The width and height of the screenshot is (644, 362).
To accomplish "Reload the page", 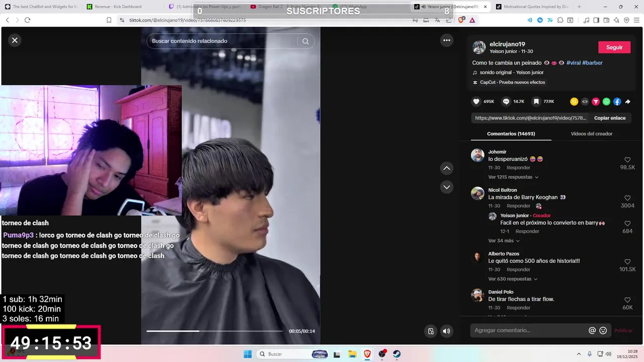I will (x=27, y=20).
